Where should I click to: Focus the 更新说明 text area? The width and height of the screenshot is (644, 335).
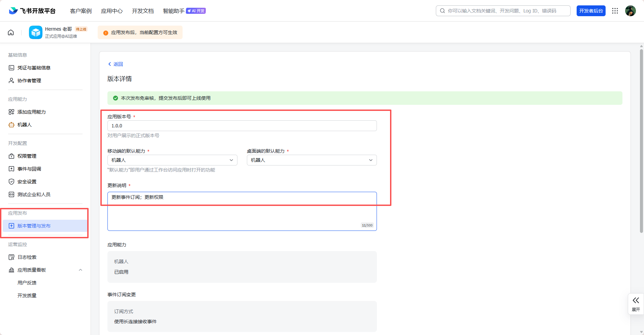[242, 211]
